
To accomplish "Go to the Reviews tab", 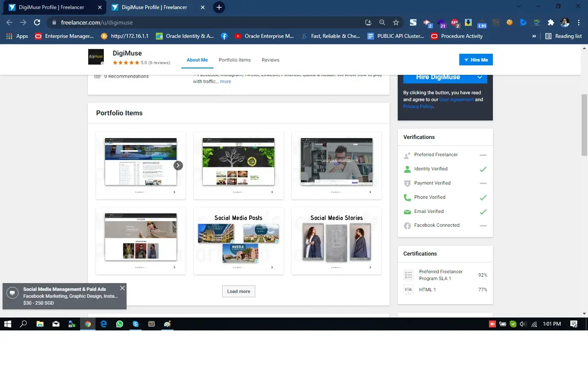I will coord(270,60).
